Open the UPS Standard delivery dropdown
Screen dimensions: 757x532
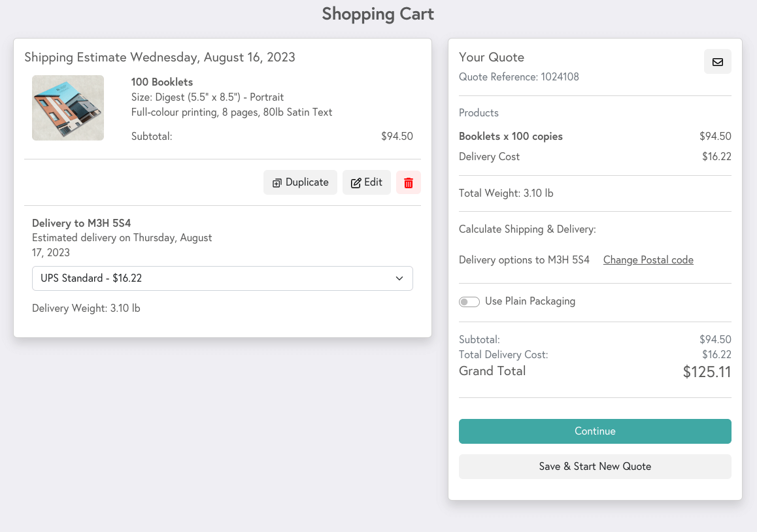click(x=222, y=278)
